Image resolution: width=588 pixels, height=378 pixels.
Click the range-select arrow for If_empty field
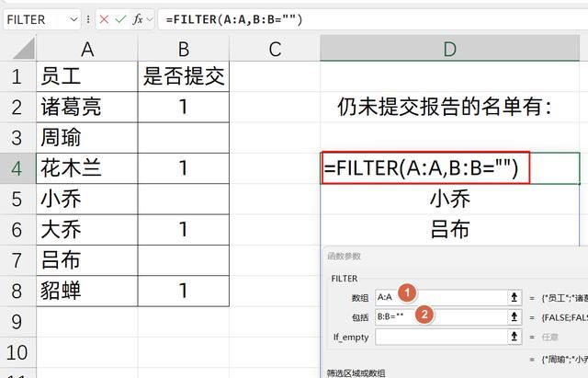(x=514, y=337)
